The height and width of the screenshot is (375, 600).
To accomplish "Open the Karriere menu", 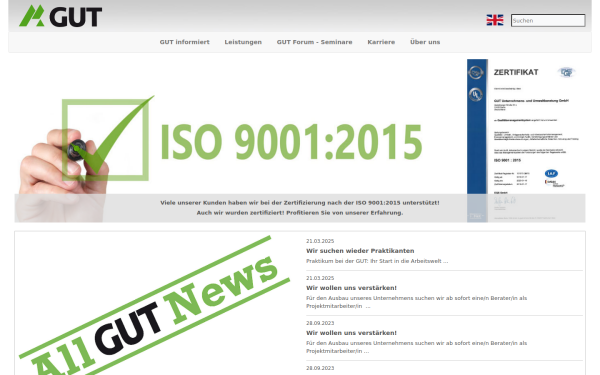I will coord(381,42).
